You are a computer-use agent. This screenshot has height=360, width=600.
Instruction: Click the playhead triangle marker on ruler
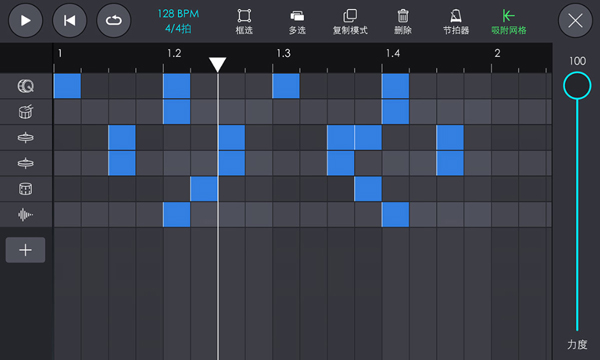(x=217, y=65)
